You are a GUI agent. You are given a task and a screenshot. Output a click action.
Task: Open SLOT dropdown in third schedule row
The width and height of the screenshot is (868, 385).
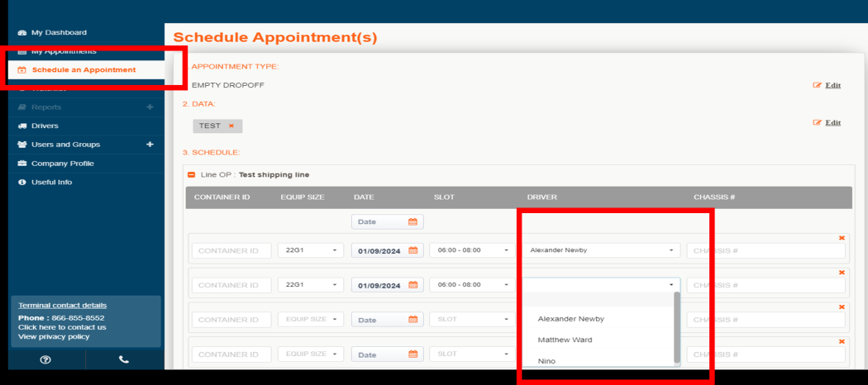[x=473, y=319]
